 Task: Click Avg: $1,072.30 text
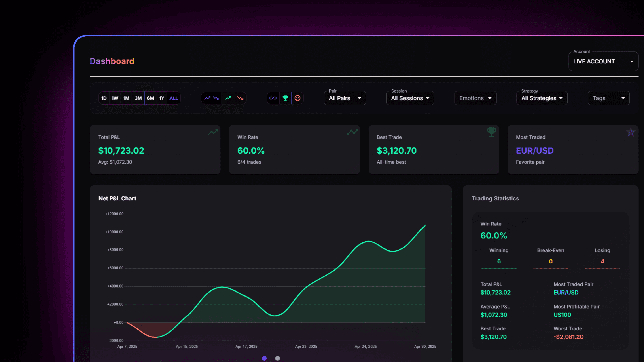point(115,162)
